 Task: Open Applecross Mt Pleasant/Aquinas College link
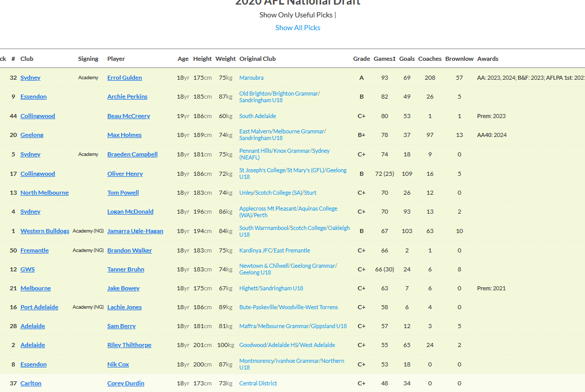[x=288, y=212]
